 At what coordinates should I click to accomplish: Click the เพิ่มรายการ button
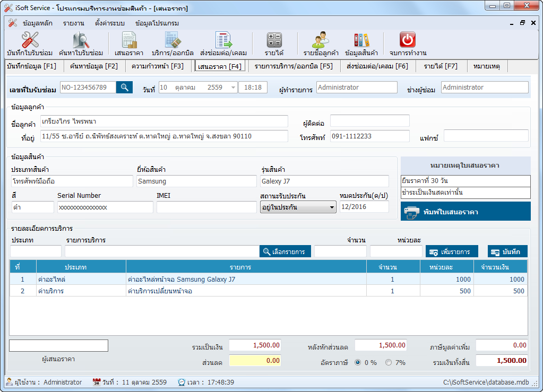[452, 251]
